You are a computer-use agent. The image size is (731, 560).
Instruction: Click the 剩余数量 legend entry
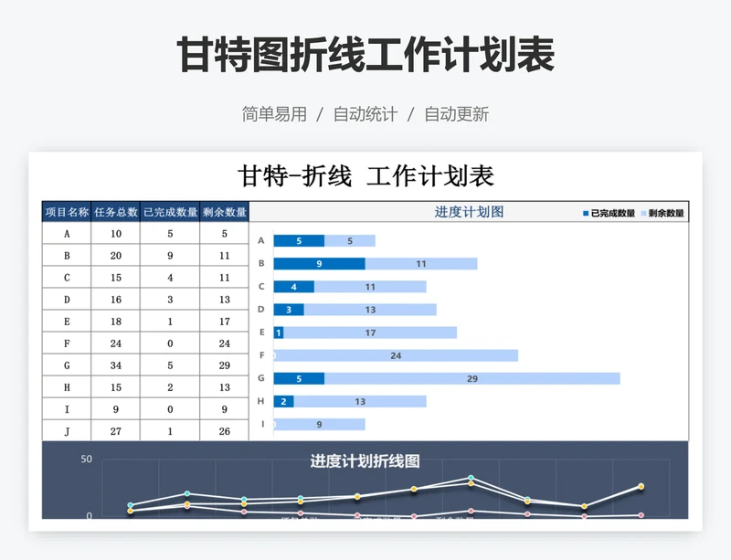click(662, 213)
